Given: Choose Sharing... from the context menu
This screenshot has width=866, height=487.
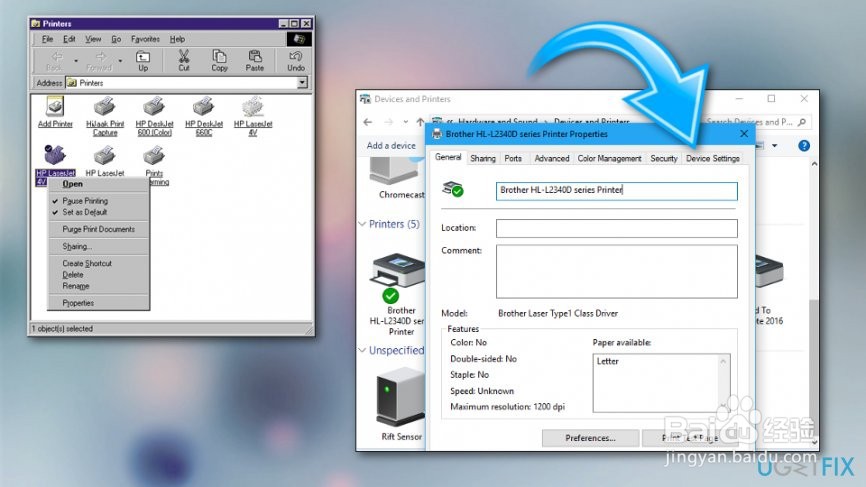Looking at the screenshot, I should pos(98,246).
